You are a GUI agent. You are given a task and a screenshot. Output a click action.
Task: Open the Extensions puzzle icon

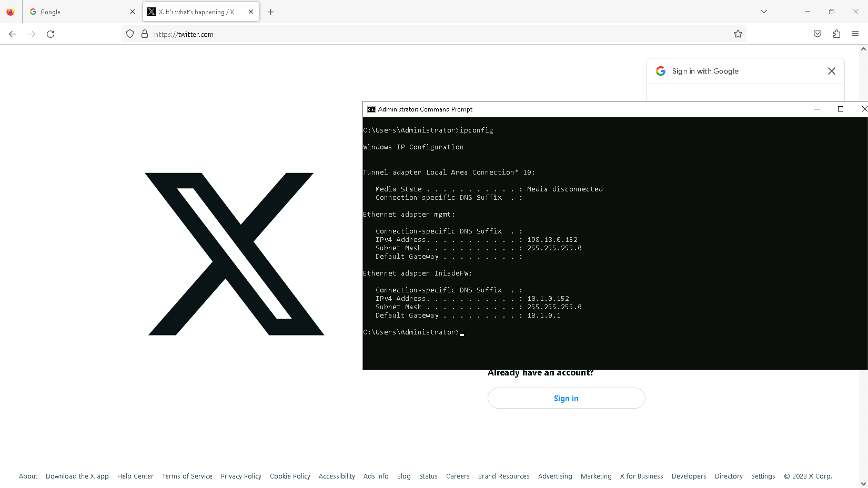tap(836, 34)
